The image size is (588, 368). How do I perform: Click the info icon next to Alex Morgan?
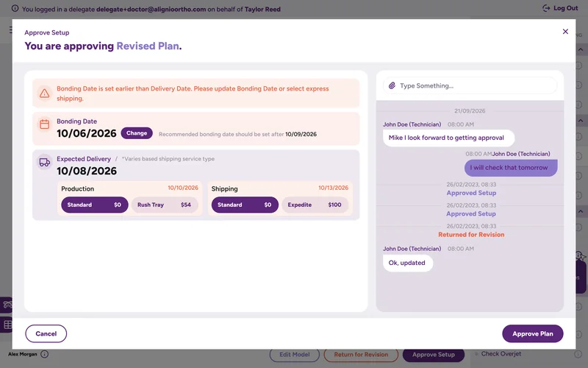[44, 354]
